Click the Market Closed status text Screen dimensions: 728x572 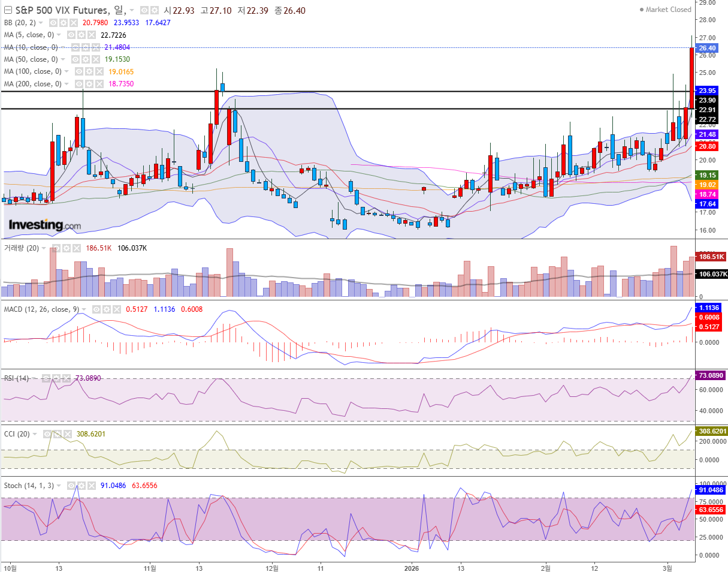[x=668, y=10]
